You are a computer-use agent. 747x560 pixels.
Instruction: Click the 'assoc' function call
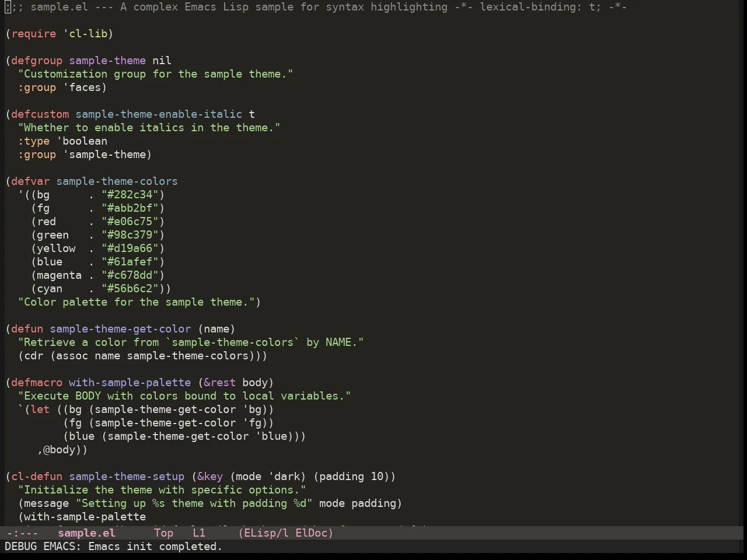point(72,356)
